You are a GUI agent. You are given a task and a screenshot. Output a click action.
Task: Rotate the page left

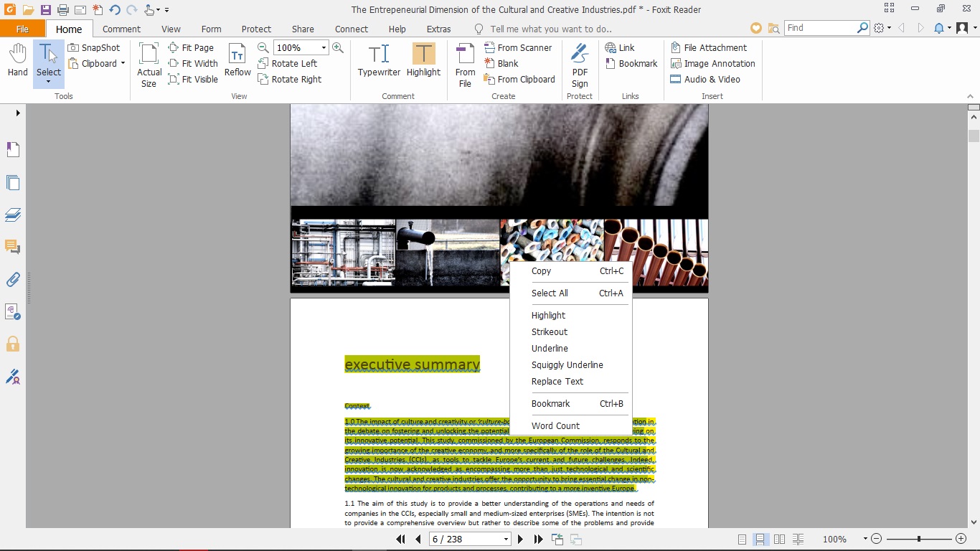point(288,63)
